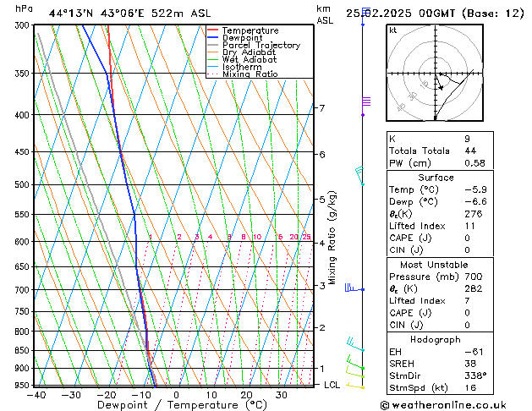
Task: Select the Dewpoint legend entry
Action: coord(244,38)
